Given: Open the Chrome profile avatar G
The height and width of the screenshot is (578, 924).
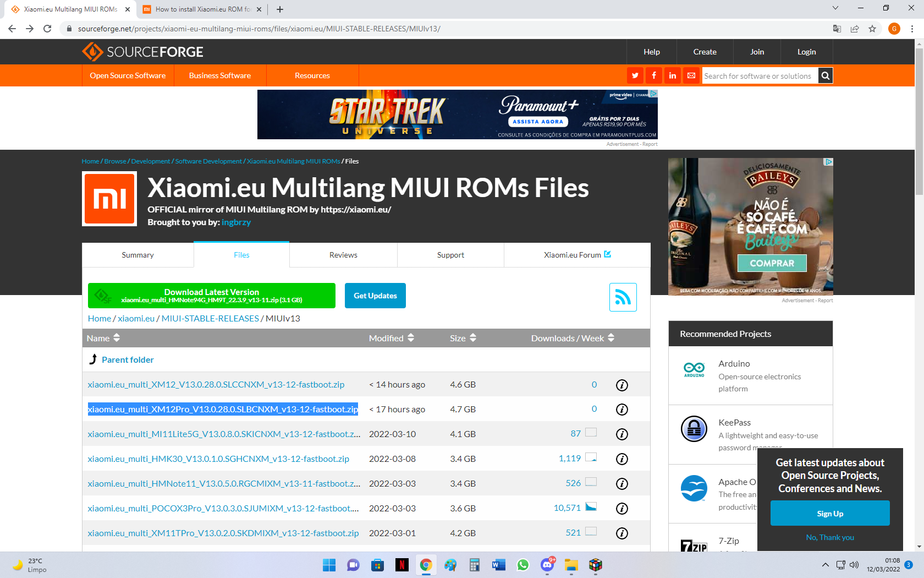Looking at the screenshot, I should [x=894, y=29].
